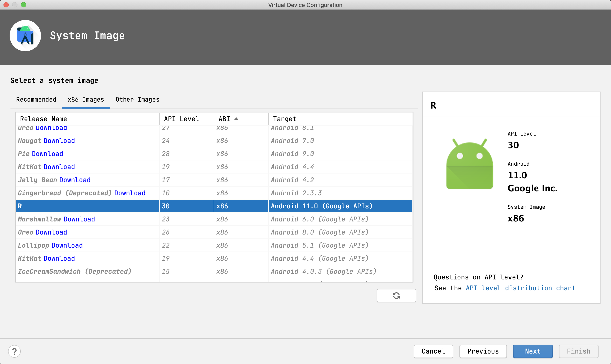Click Download link for Gingerbread (Deprecated)
Viewport: 611px width, 364px height.
tap(130, 193)
